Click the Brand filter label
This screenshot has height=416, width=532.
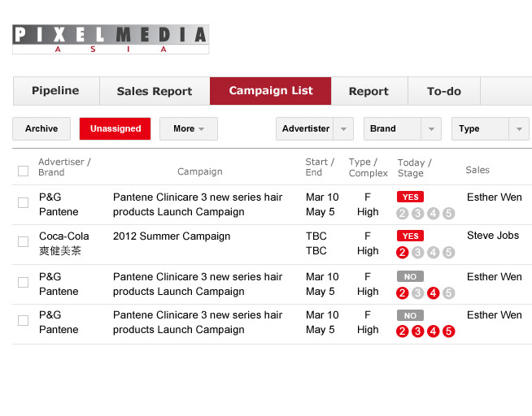[382, 128]
